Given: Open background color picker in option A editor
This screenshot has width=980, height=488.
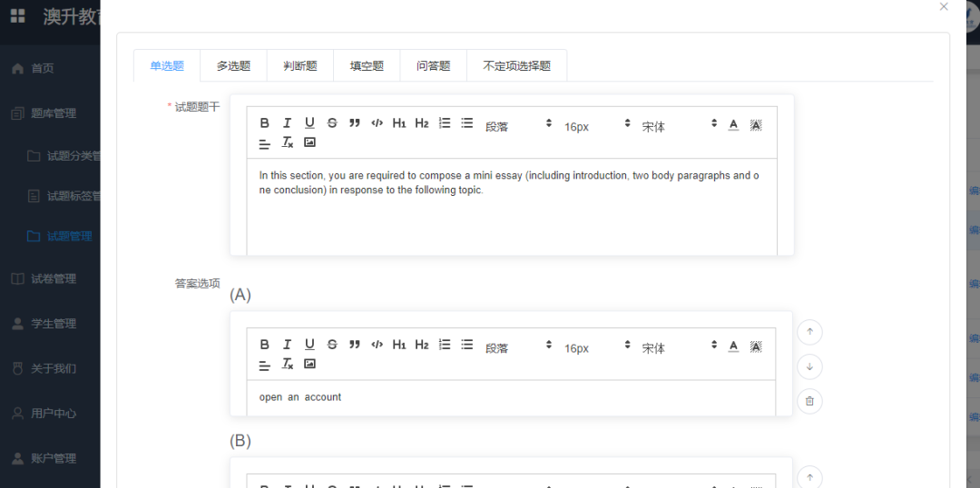Looking at the screenshot, I should [756, 346].
